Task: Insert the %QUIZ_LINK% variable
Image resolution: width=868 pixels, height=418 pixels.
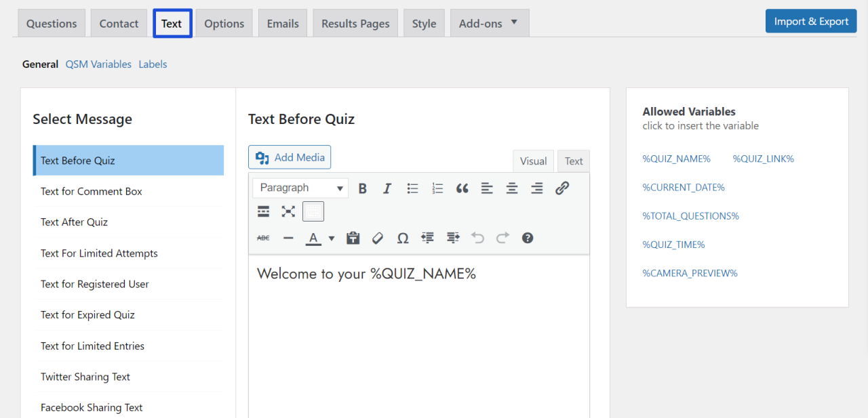Action: click(x=764, y=159)
